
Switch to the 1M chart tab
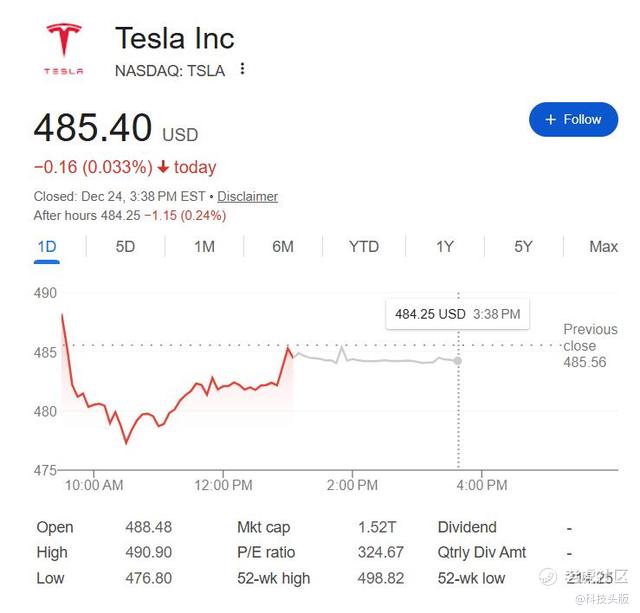click(x=204, y=246)
